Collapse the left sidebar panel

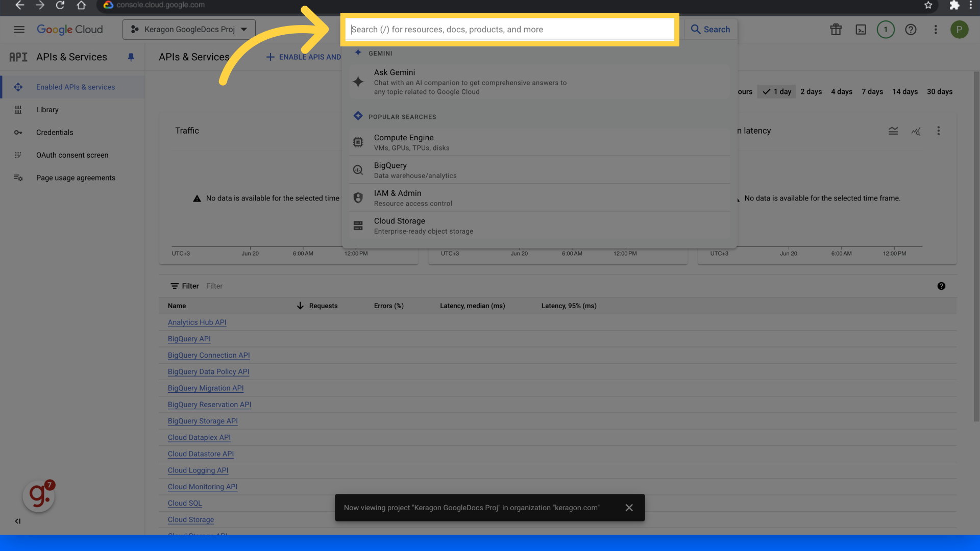tap(18, 521)
